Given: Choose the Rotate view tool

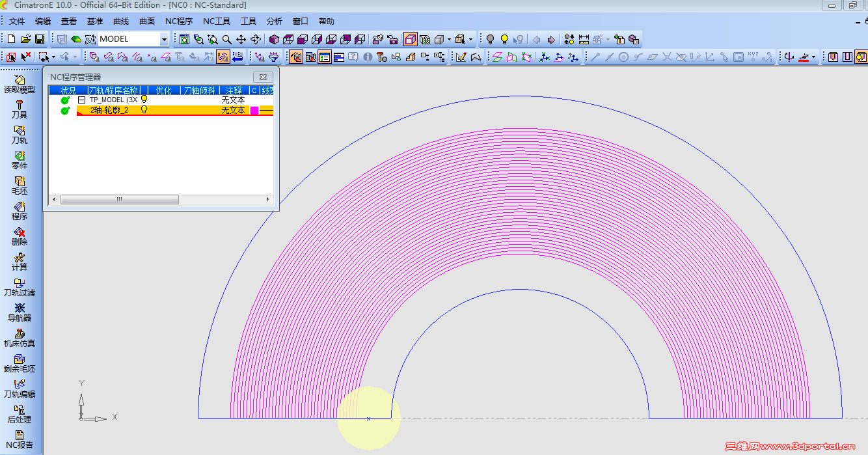Looking at the screenshot, I should (x=256, y=39).
